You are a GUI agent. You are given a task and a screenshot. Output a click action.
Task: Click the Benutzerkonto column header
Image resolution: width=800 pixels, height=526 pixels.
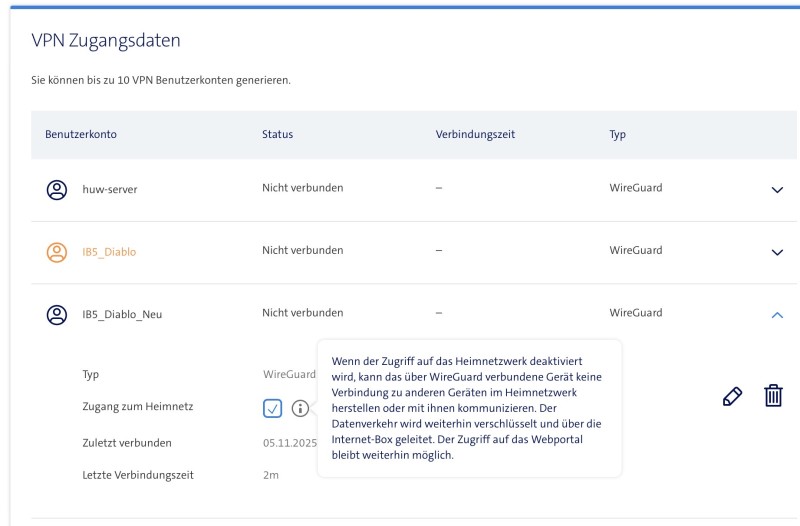81,134
